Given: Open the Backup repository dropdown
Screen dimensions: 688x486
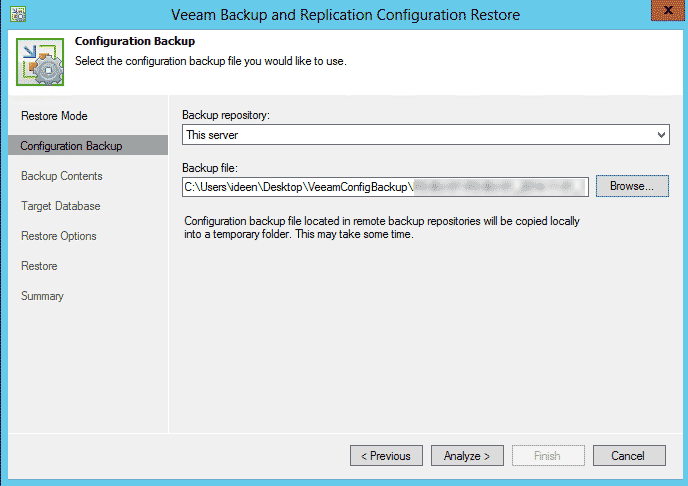Looking at the screenshot, I should click(x=426, y=135).
